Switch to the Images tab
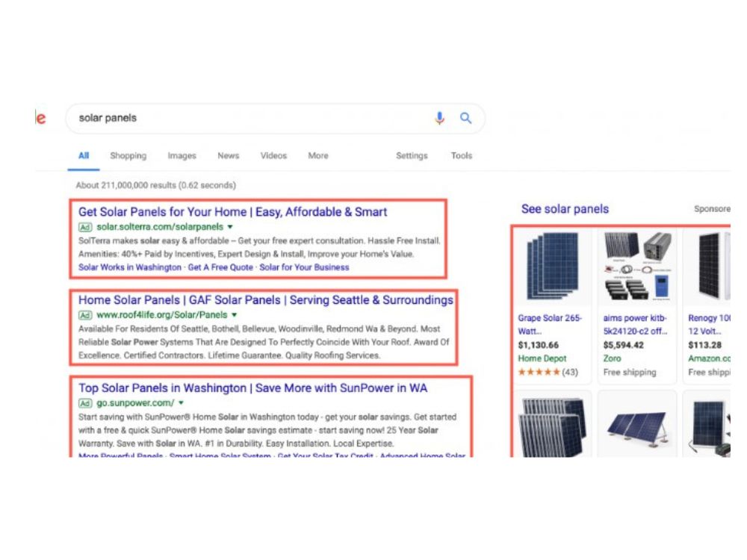Viewport: 747px width, 560px height. pyautogui.click(x=182, y=156)
